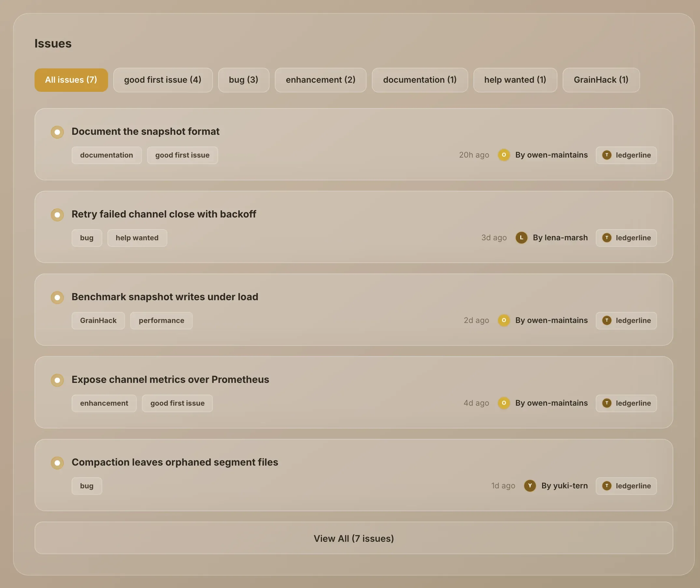Click yuki-tern avatar icon

click(530, 485)
